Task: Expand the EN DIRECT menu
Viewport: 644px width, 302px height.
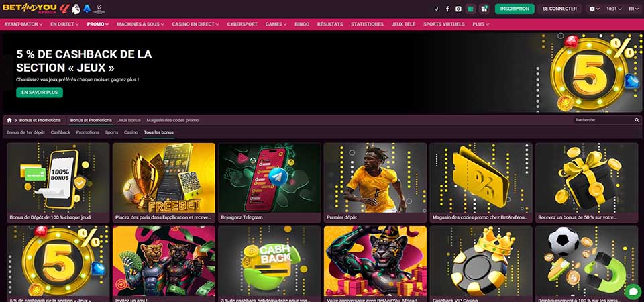Action: (65, 24)
